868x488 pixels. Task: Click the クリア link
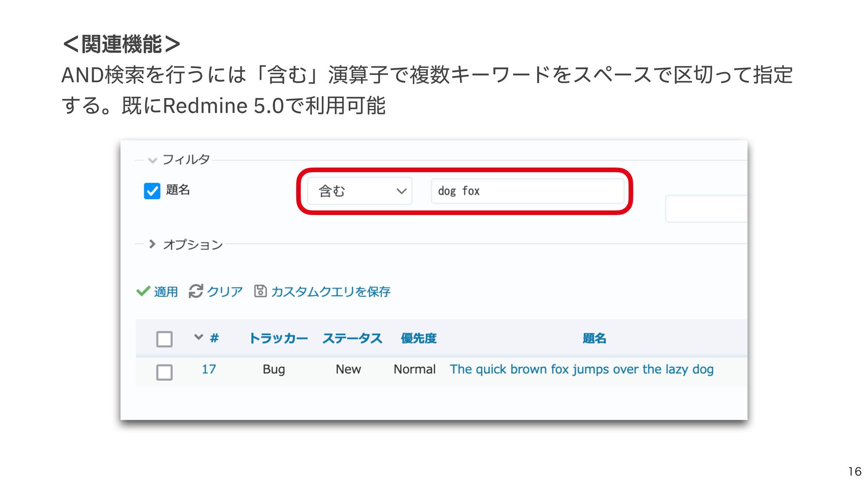coord(225,292)
